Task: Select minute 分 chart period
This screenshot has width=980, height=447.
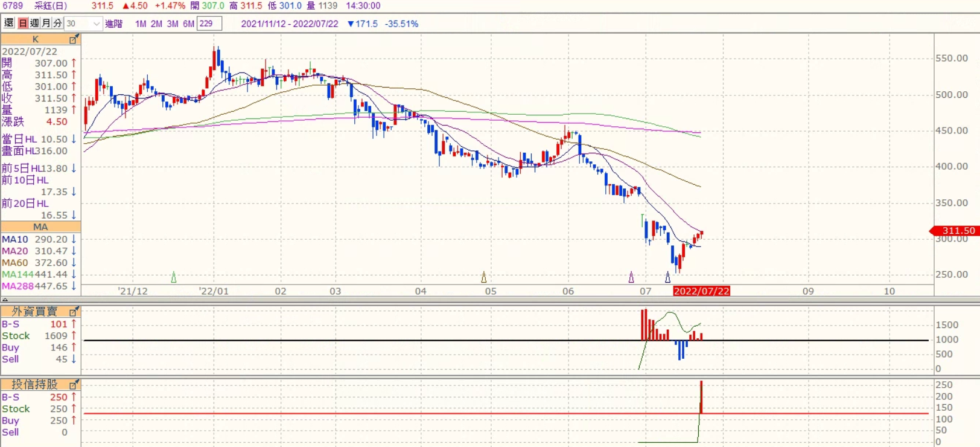Action: pos(57,24)
